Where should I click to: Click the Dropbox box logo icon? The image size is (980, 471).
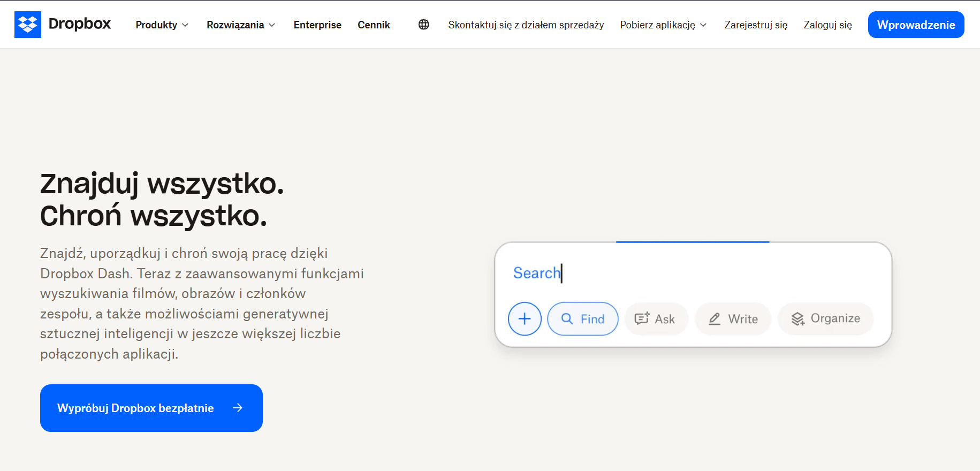[x=27, y=25]
